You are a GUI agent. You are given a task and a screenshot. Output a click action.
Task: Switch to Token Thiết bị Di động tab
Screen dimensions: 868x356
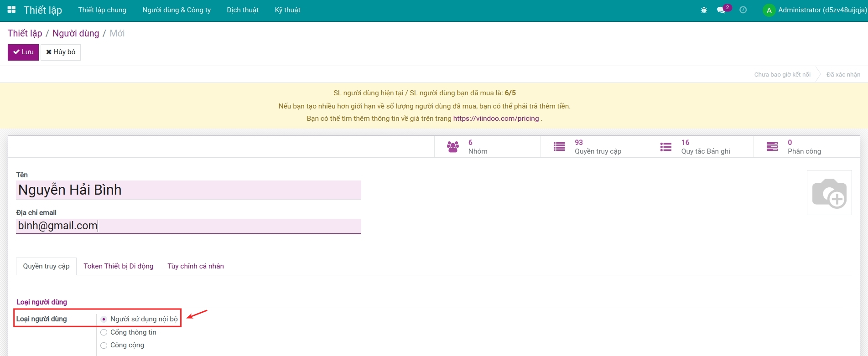pos(119,266)
